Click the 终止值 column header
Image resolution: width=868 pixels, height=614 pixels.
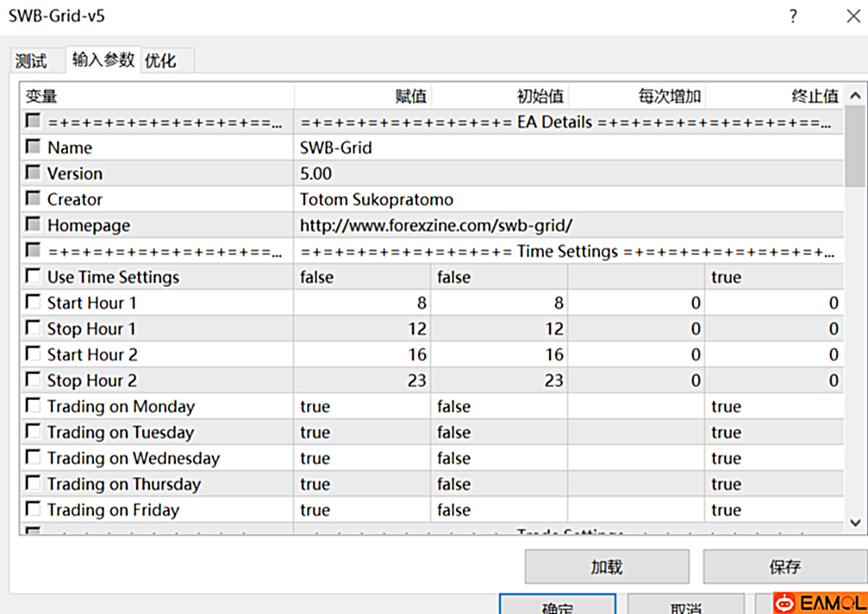tap(774, 97)
